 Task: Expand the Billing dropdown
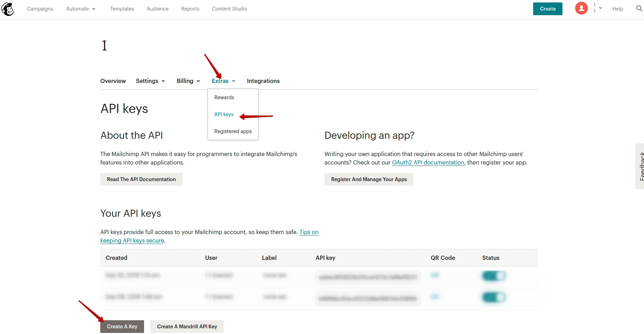point(189,81)
